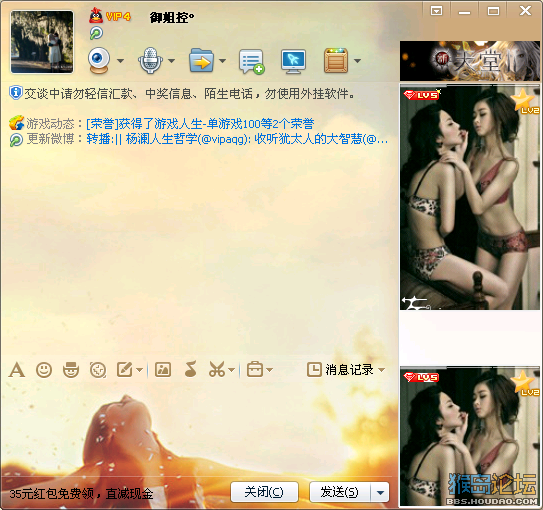Open the send file folder icon
Screen dimensions: 543x510
(201, 60)
